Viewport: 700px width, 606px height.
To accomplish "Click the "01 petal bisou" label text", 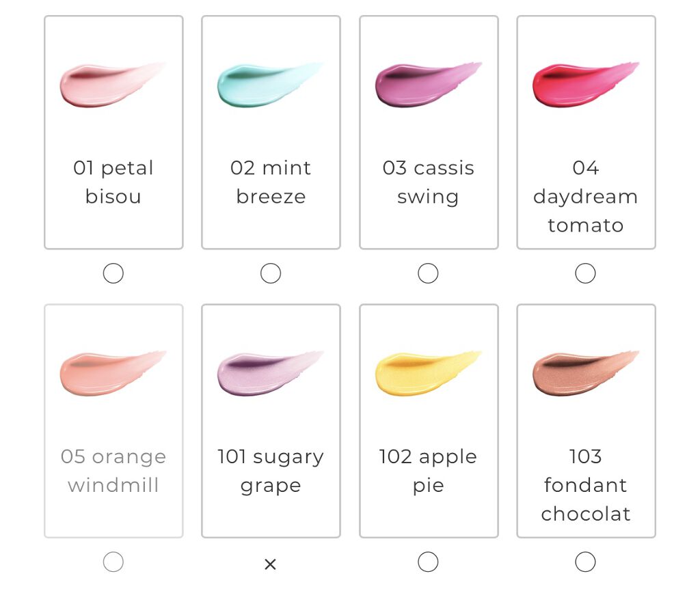I will [113, 182].
